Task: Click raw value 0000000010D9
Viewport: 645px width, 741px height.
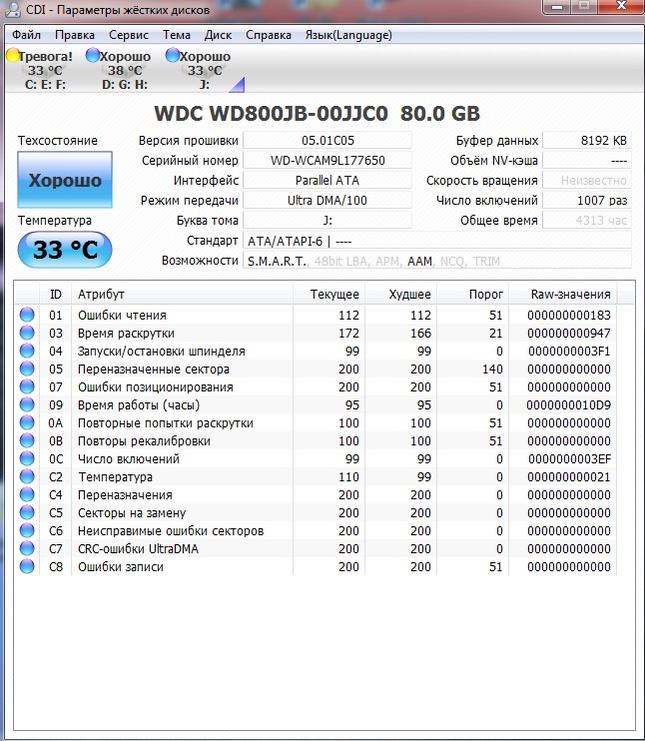Action: click(x=569, y=405)
